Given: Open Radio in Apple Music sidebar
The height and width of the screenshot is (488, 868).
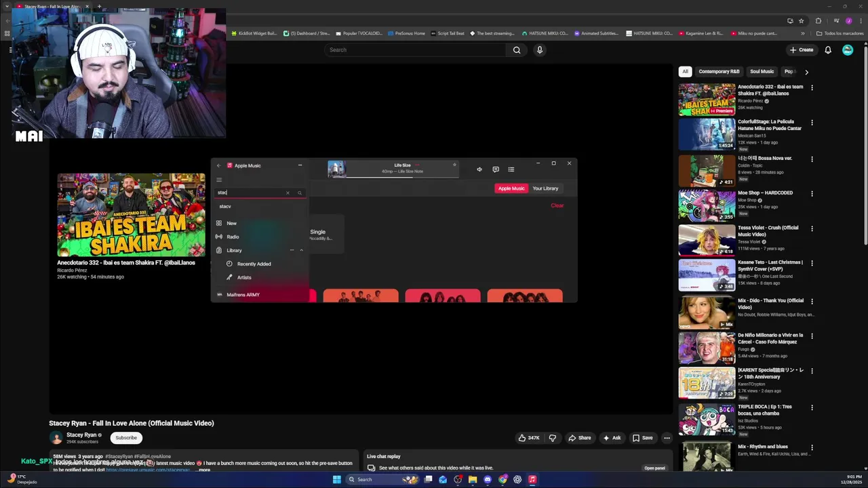Looking at the screenshot, I should pyautogui.click(x=233, y=237).
